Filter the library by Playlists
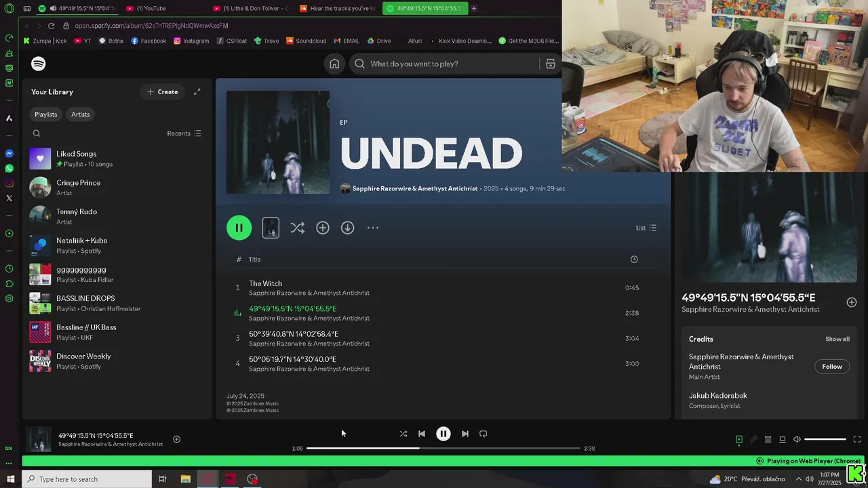Image resolution: width=868 pixels, height=488 pixels. (x=45, y=115)
